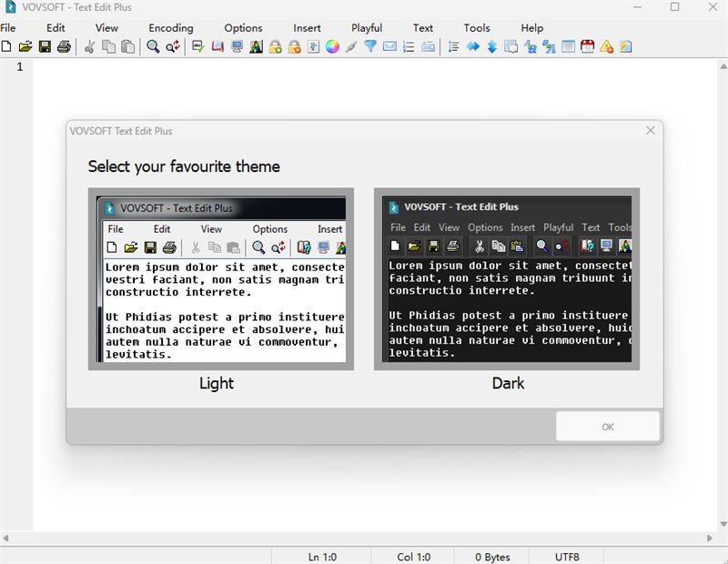Close the theme selection dialog
Viewport: 728px width, 564px height.
coord(651,131)
